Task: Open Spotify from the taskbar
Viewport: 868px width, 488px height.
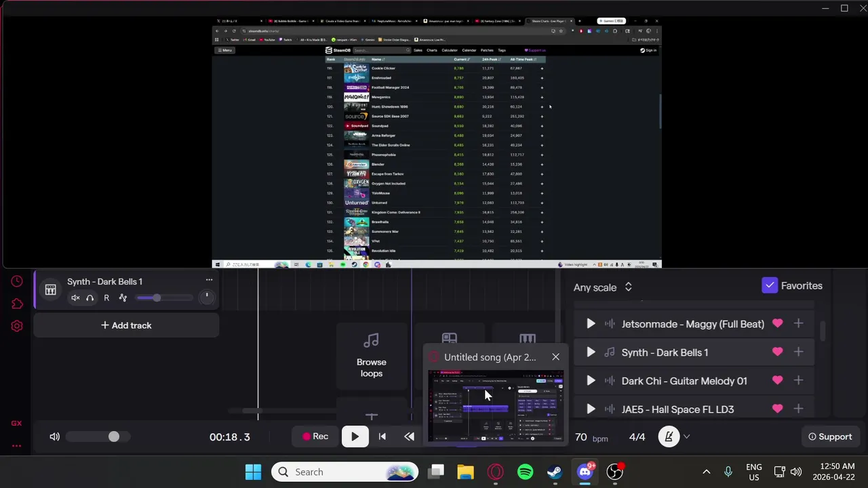Action: (525, 472)
